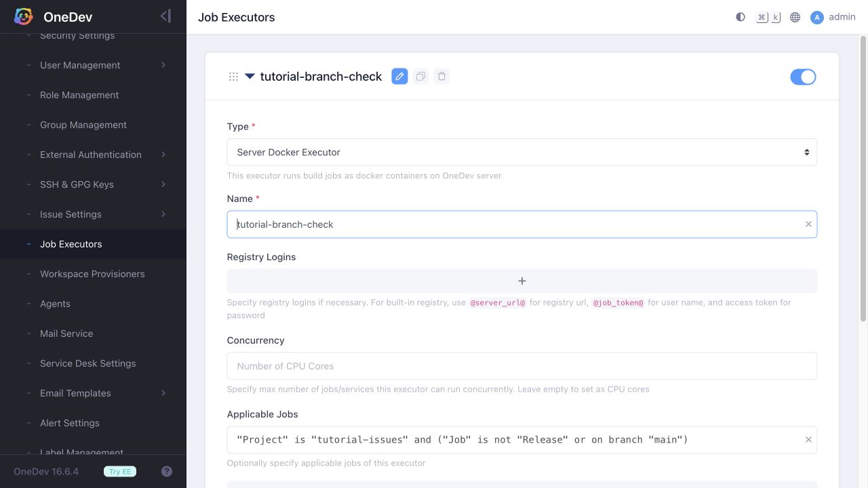Viewport: 868px width, 488px height.
Task: Copy the tutorial-branch-check executor
Action: (420, 77)
